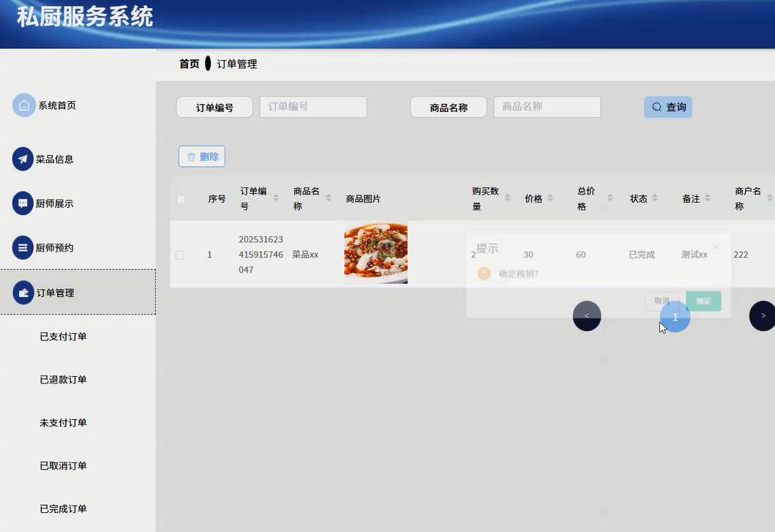Click the 私厨服务系统 header title
Screen dimensions: 775x532
[x=85, y=17]
